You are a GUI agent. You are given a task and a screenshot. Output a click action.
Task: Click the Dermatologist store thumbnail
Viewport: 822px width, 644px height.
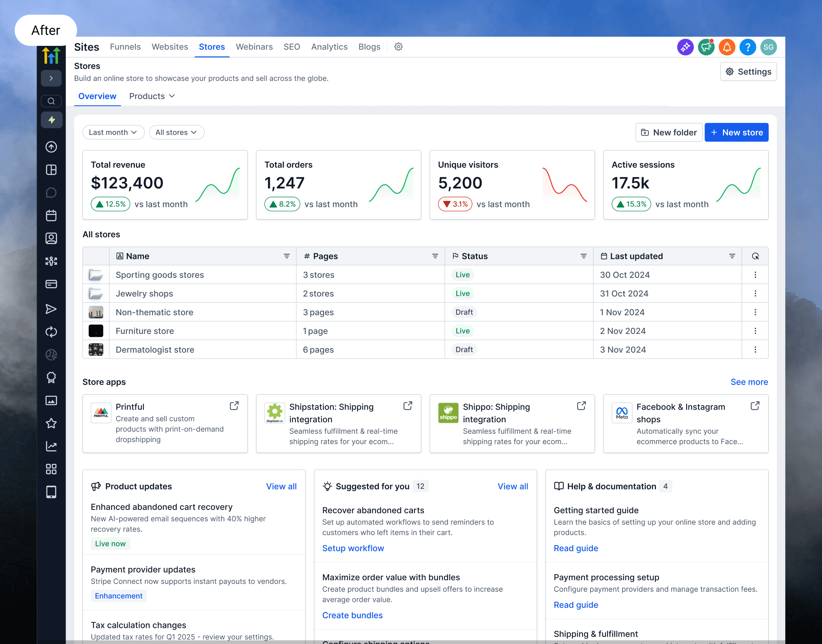point(96,350)
